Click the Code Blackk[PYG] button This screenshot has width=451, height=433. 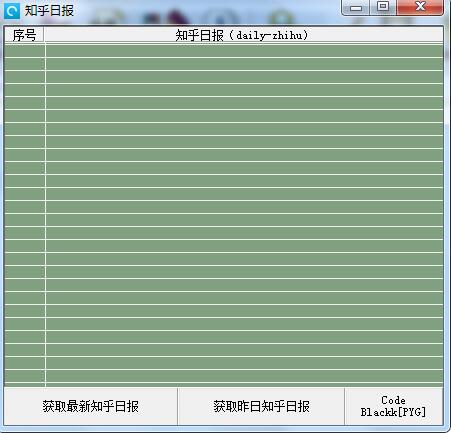point(394,406)
